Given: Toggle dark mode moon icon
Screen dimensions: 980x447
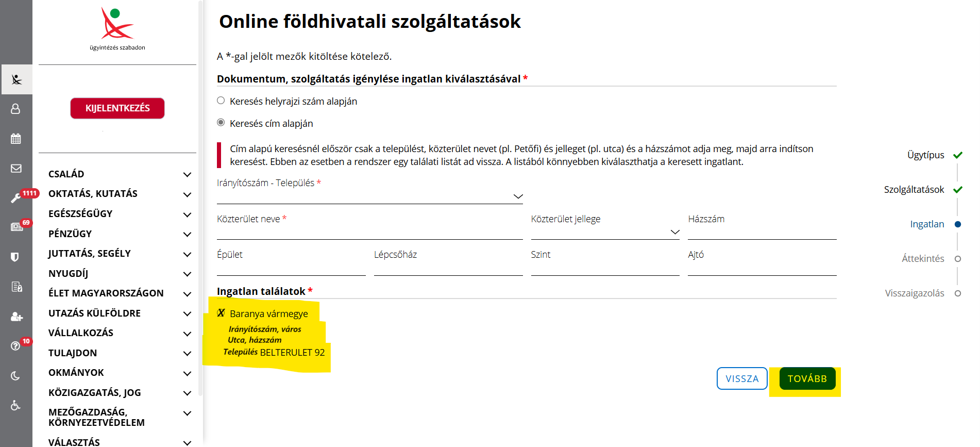Looking at the screenshot, I should coord(16,376).
